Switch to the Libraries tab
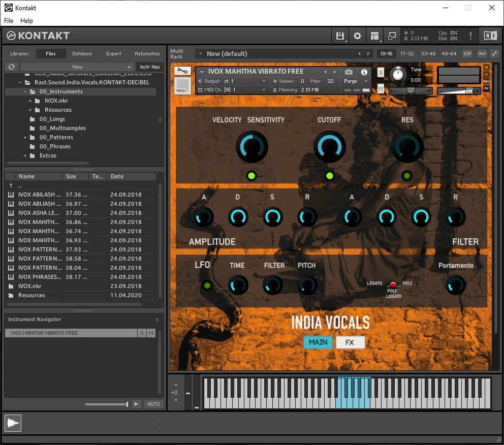The height and width of the screenshot is (445, 504). [x=19, y=54]
